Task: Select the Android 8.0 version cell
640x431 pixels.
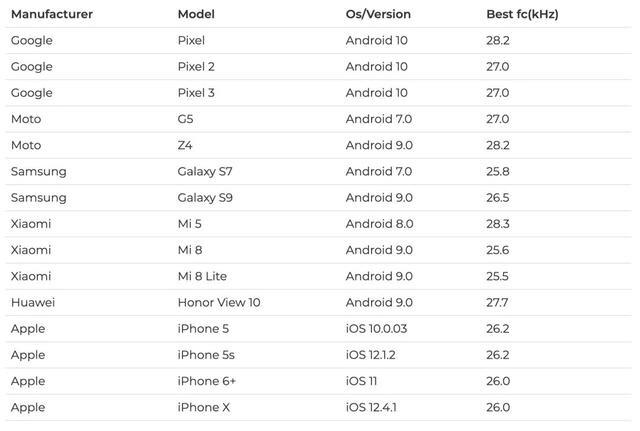Action: click(x=379, y=224)
